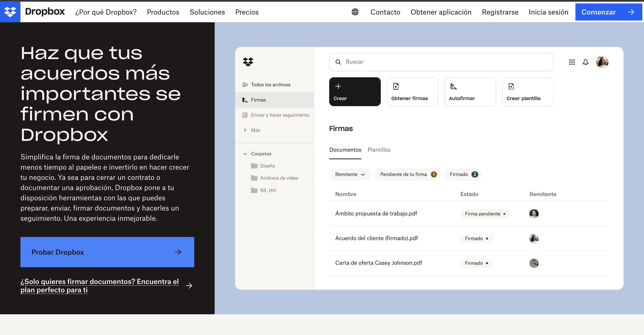Click the Obtener firmas document icon

tap(396, 86)
